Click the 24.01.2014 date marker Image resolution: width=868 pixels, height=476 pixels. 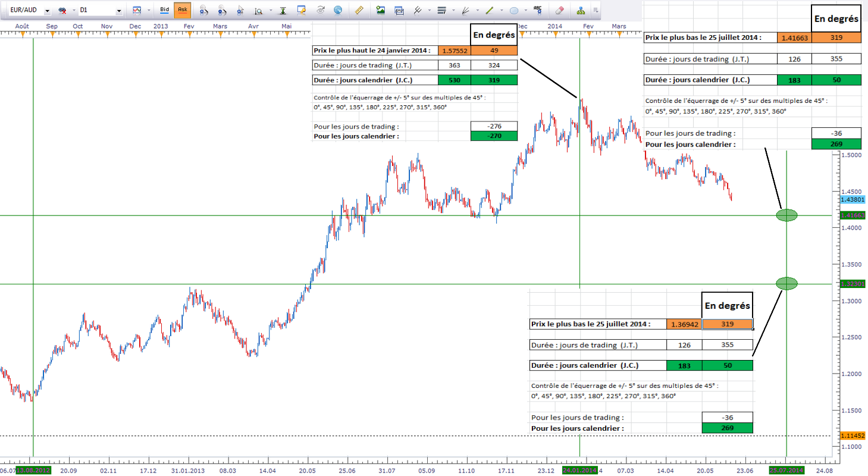coord(579,471)
